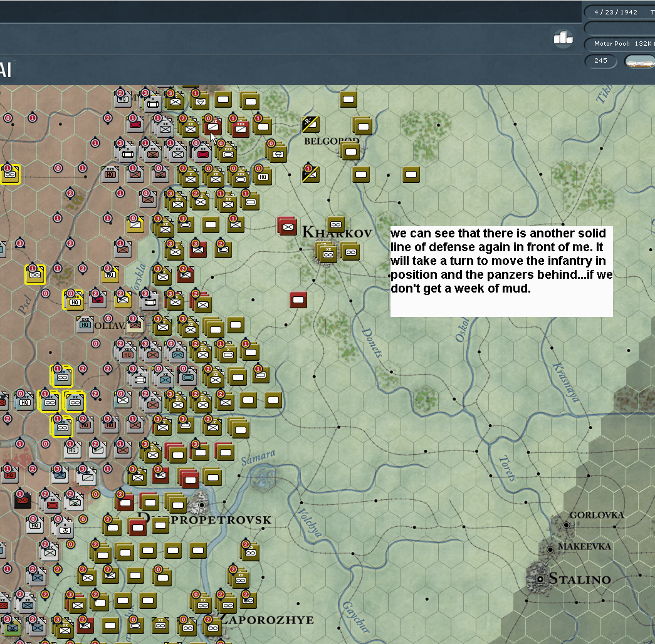Viewport: 655px width, 644px height.
Task: Select the easternmost olive counter east of Belgorod
Action: (x=411, y=175)
